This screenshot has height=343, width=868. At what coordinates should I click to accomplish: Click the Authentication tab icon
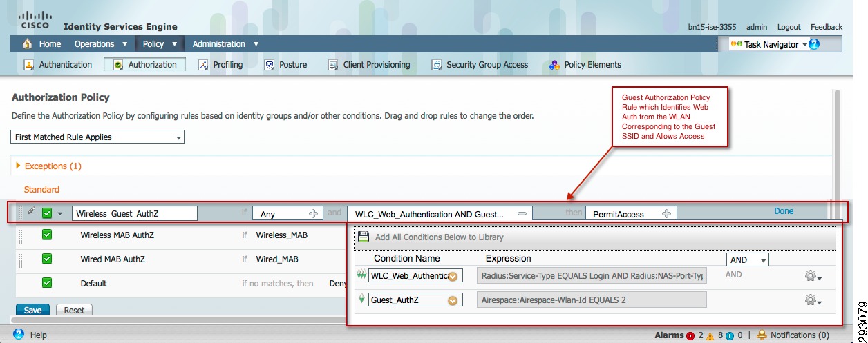point(29,65)
